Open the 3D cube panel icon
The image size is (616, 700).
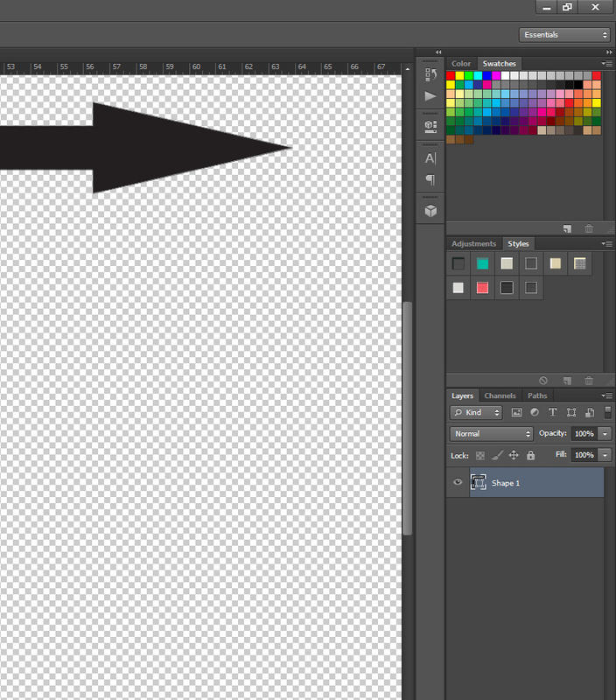[430, 211]
